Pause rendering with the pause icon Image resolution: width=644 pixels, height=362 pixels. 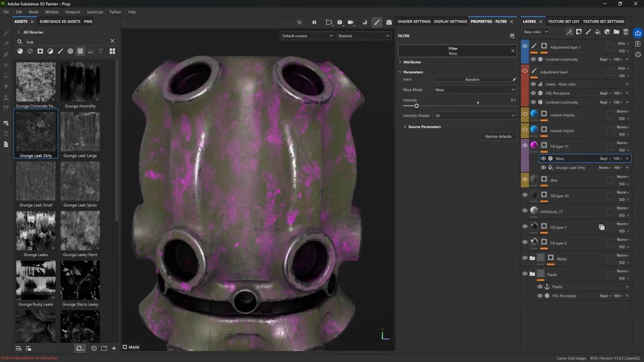314,22
